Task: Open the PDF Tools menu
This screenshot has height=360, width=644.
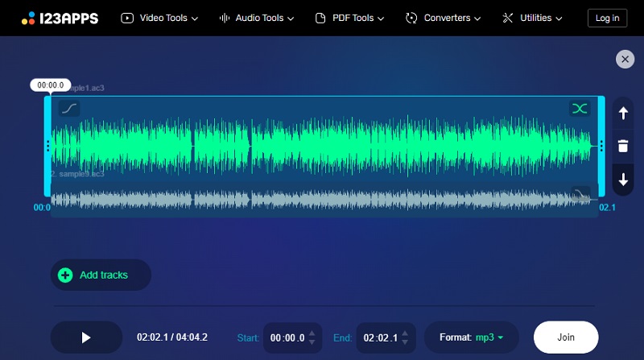Action: pos(349,18)
